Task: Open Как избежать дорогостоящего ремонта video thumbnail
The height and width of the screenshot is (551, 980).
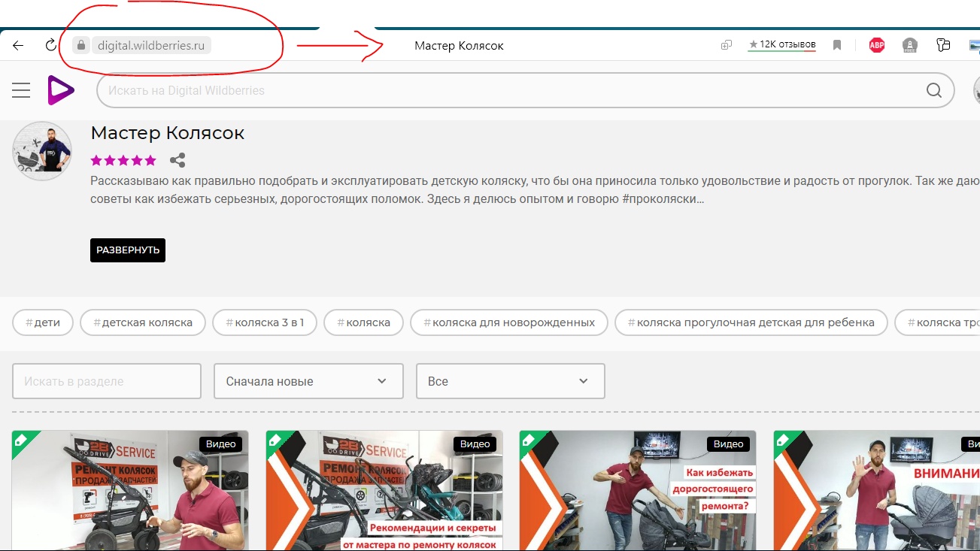Action: [x=638, y=490]
